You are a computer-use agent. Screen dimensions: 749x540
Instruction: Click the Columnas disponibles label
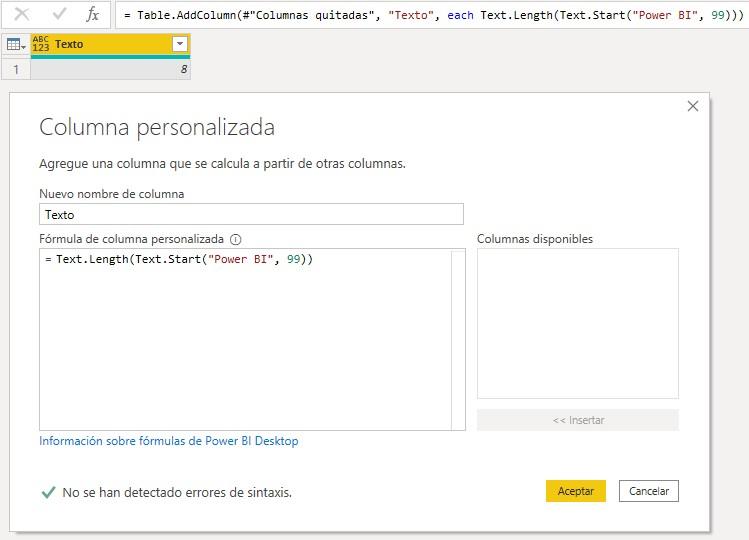click(535, 239)
